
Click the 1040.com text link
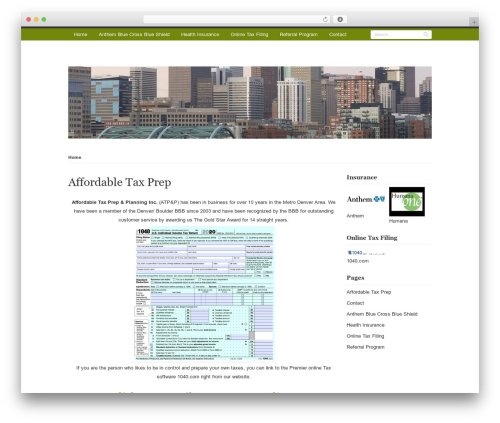[x=358, y=261]
